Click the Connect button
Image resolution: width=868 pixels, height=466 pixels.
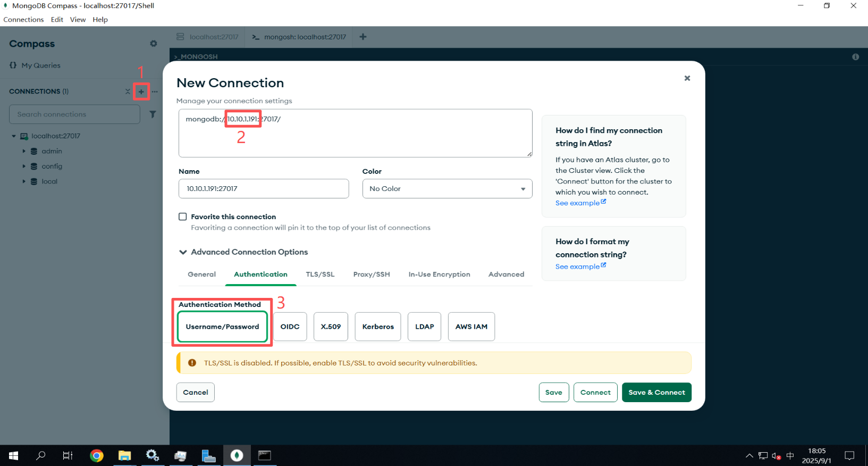(x=595, y=393)
